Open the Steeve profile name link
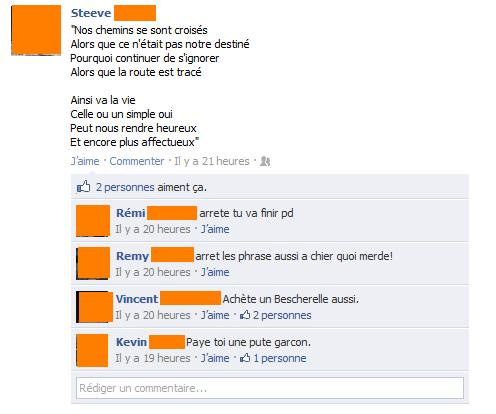This screenshot has width=496, height=414. click(91, 13)
